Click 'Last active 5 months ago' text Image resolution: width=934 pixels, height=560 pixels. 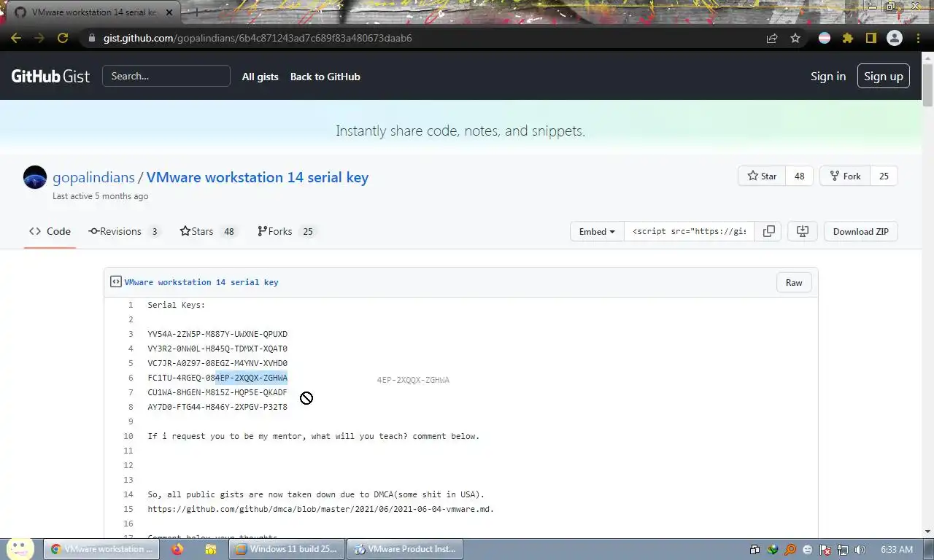[100, 196]
